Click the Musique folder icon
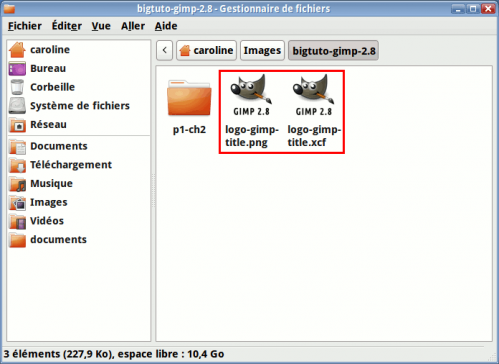This screenshot has width=499, height=364. click(x=17, y=184)
